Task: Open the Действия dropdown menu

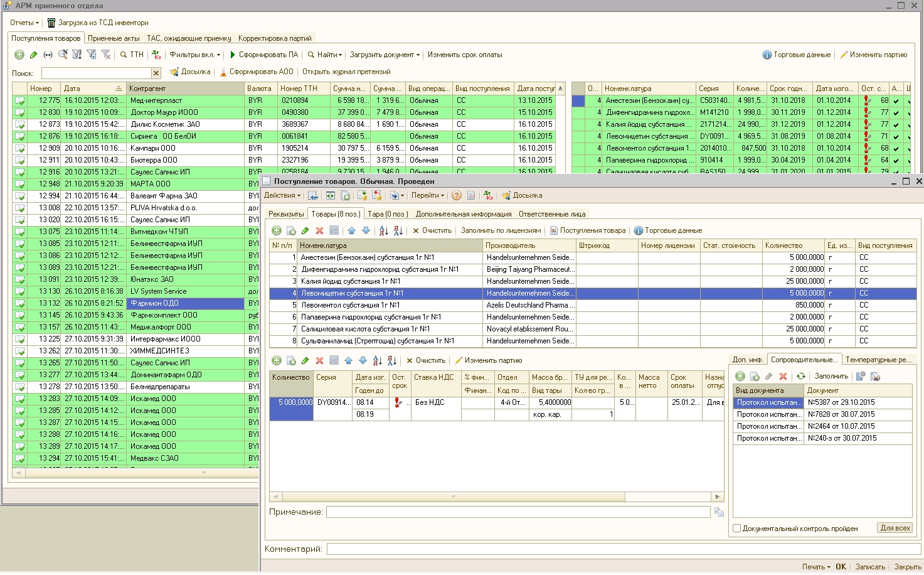Action: 282,195
